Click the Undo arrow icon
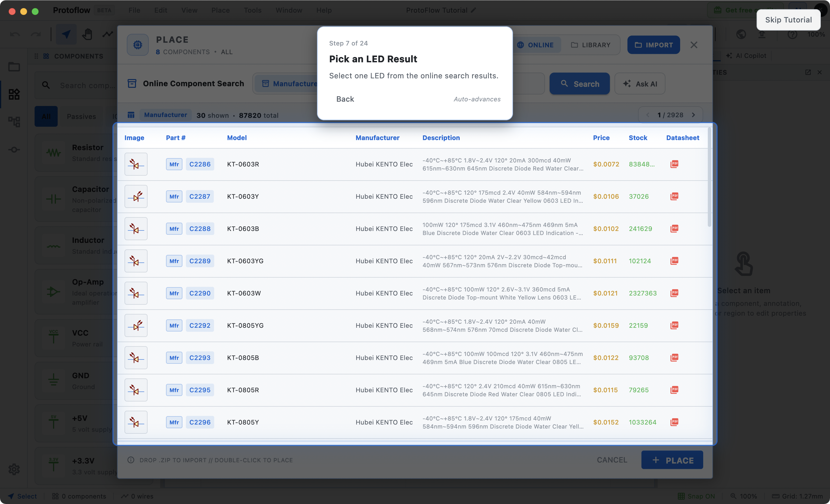 [x=15, y=34]
